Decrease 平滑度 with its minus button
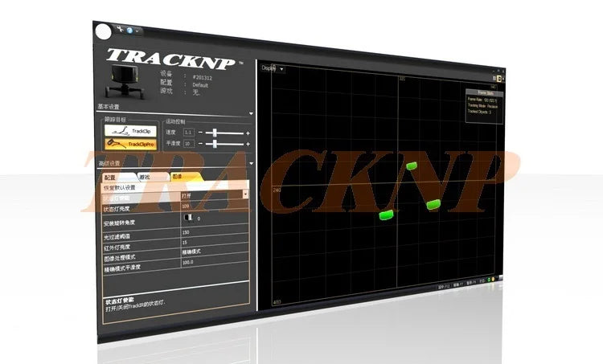603x364 pixels. pos(200,144)
